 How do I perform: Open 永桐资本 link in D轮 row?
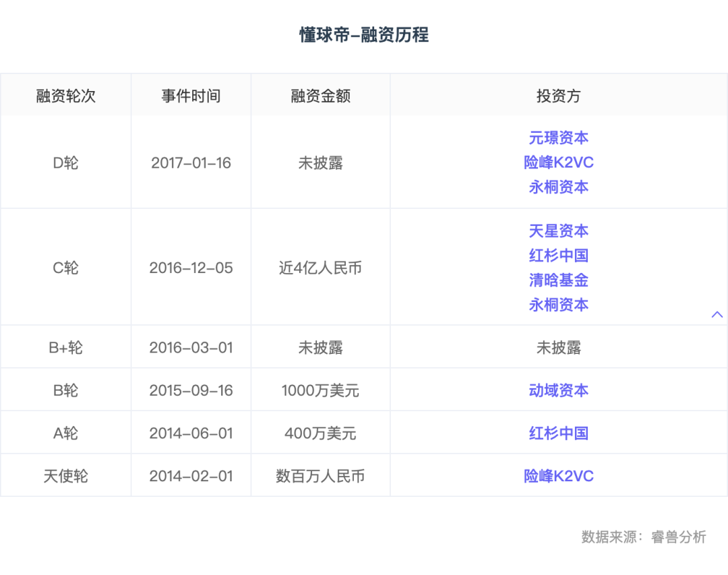(559, 187)
